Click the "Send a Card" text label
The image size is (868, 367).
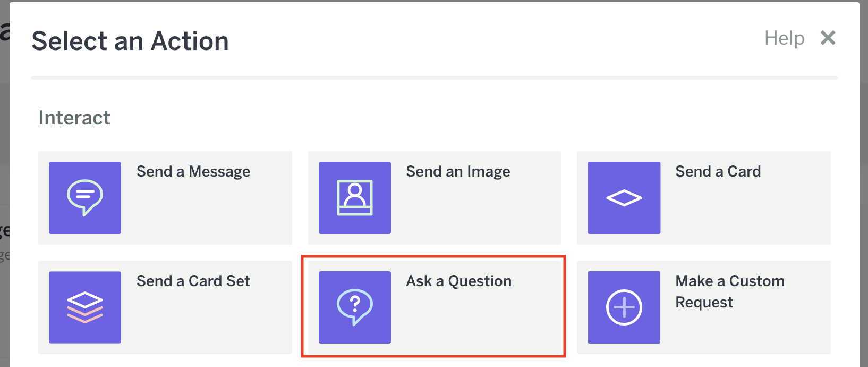pos(718,171)
